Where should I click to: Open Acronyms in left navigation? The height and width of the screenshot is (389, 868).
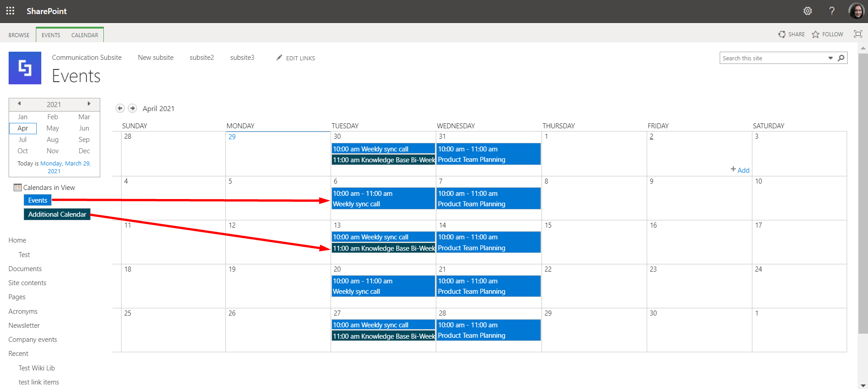23,311
